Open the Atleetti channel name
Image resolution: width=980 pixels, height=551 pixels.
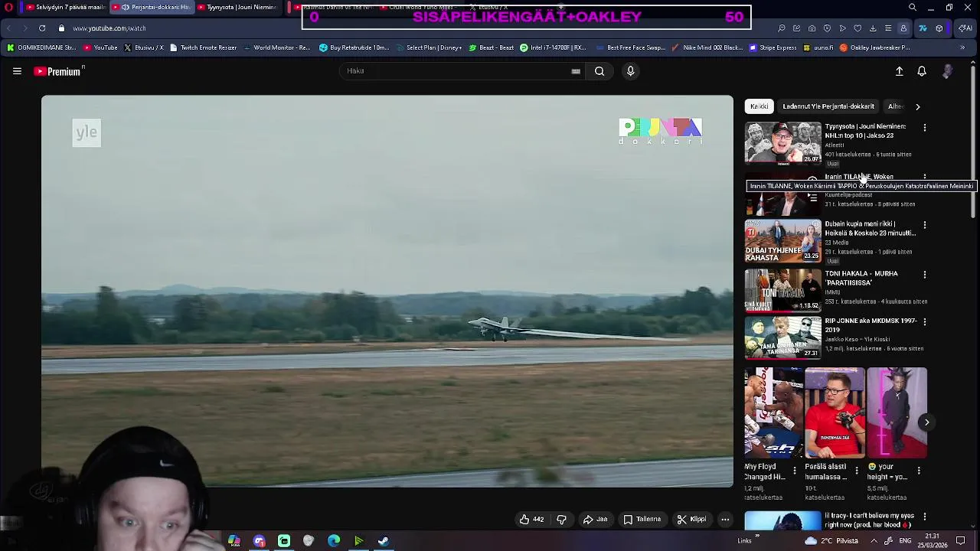coord(835,145)
